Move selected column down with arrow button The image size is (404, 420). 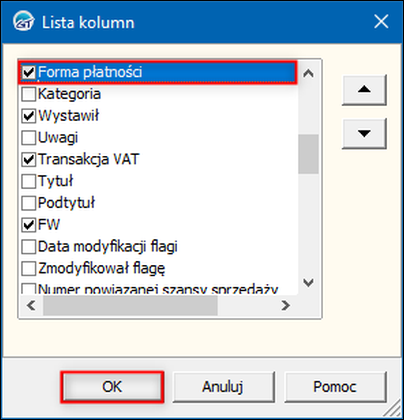pyautogui.click(x=364, y=133)
